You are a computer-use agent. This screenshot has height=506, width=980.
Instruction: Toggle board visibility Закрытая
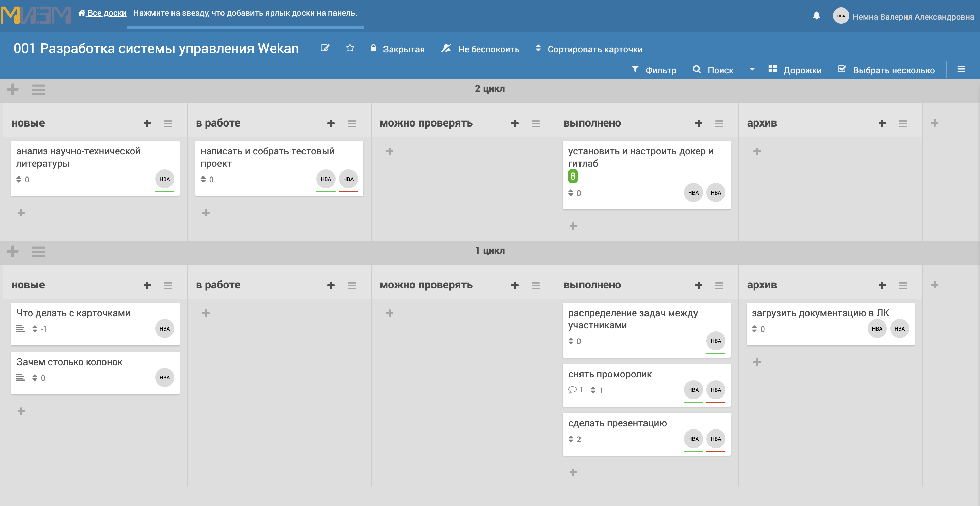(x=397, y=49)
